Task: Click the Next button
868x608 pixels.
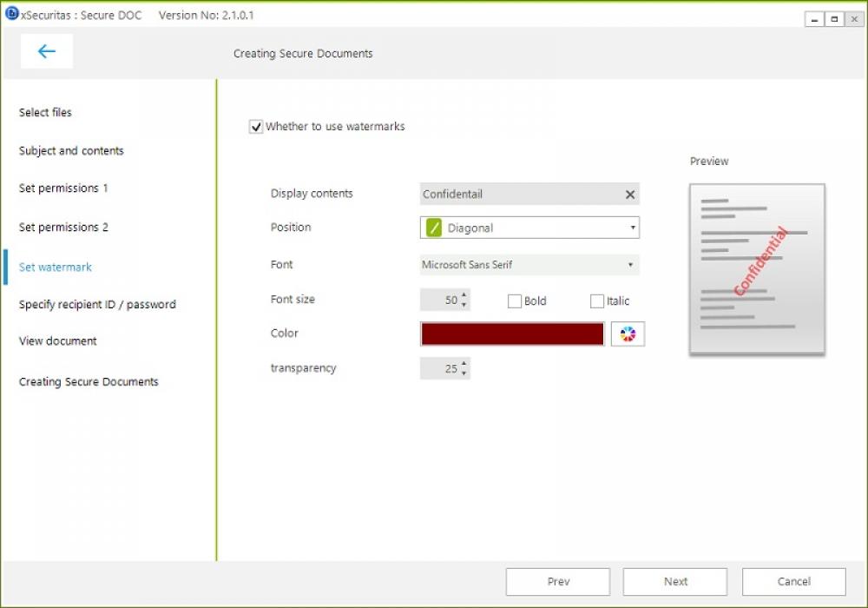Action: [675, 581]
